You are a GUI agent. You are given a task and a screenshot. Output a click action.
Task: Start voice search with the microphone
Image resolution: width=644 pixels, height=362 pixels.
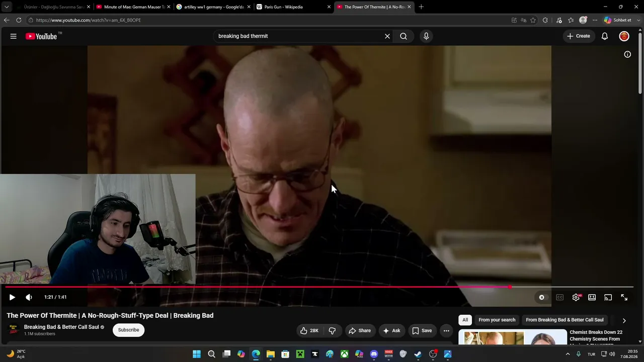[x=426, y=36]
